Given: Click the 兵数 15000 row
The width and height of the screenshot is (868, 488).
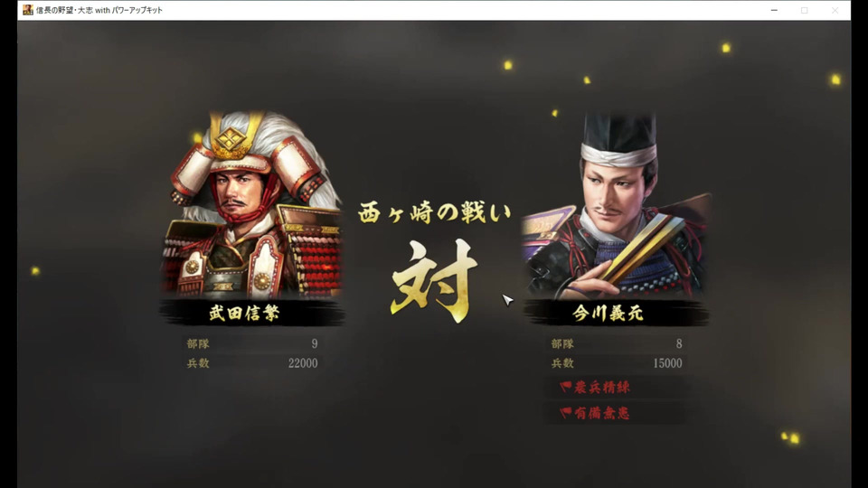Looking at the screenshot, I should tap(616, 363).
